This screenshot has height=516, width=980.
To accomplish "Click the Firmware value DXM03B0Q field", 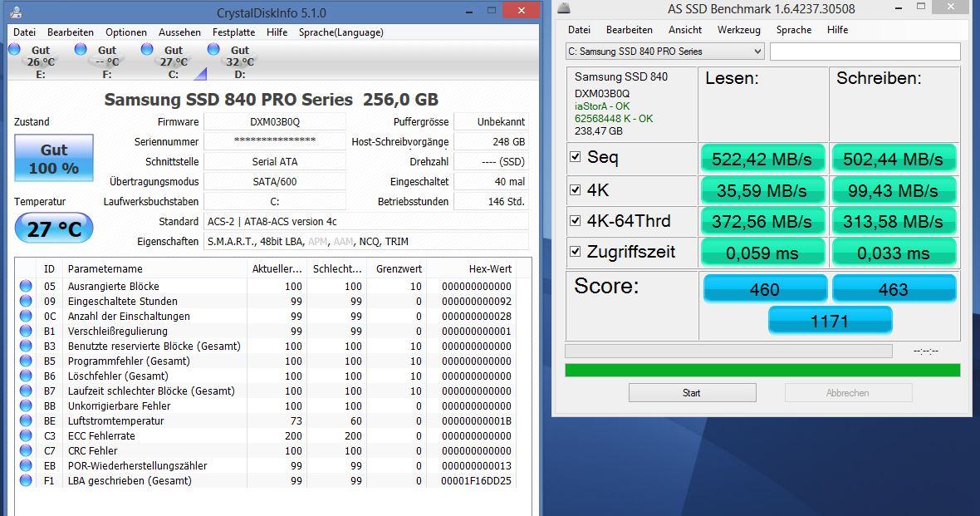I will click(275, 122).
